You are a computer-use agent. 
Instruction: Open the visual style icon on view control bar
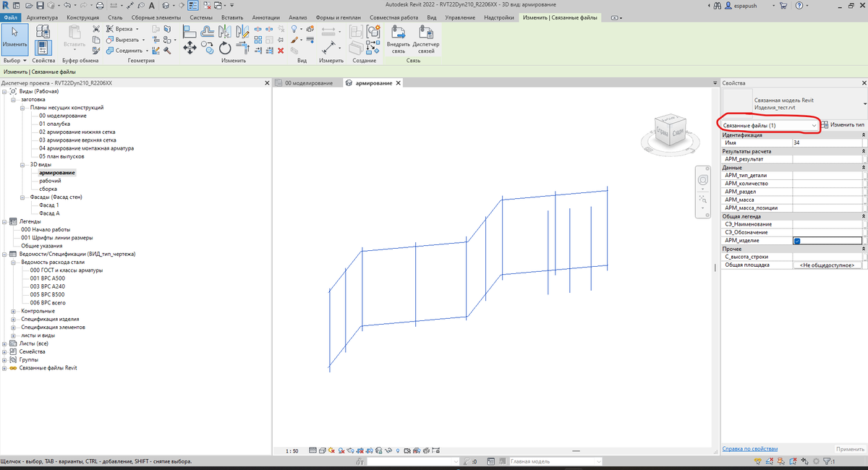pos(323,450)
